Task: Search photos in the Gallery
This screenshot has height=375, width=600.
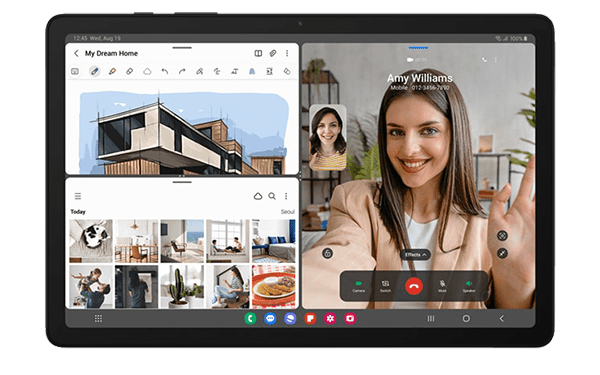Action: tap(272, 196)
